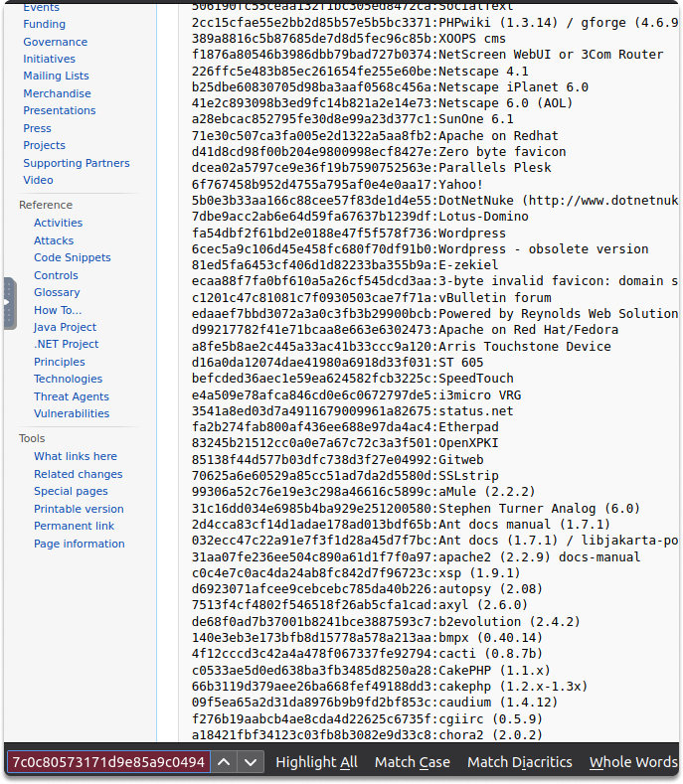The height and width of the screenshot is (784, 683).
Task: Toggle Whole Words in find bar
Action: coord(633,762)
